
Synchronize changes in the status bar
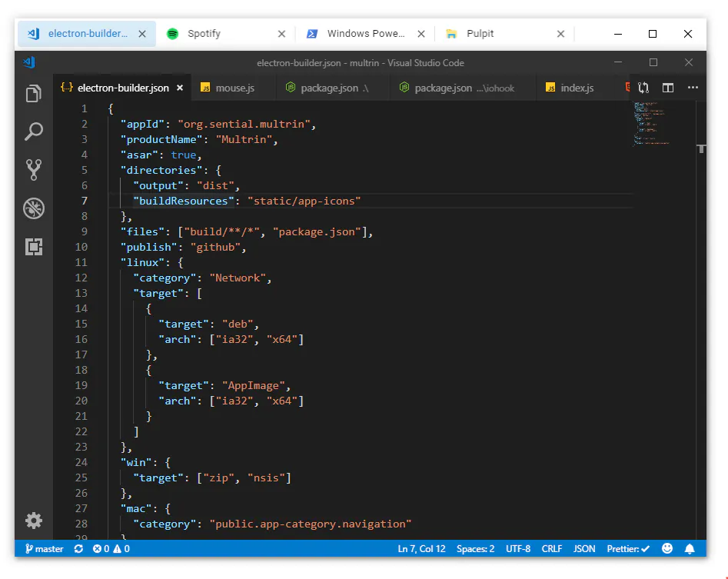point(78,549)
